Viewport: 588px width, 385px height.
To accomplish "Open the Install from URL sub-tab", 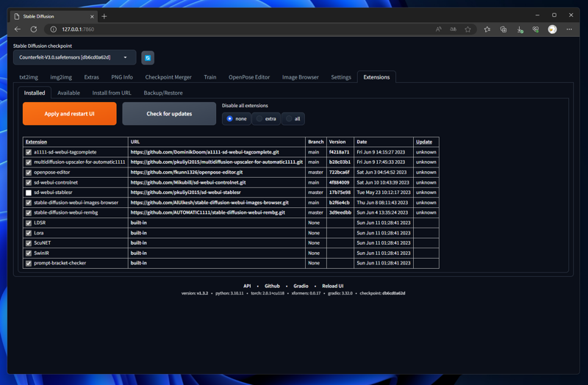I will (112, 93).
